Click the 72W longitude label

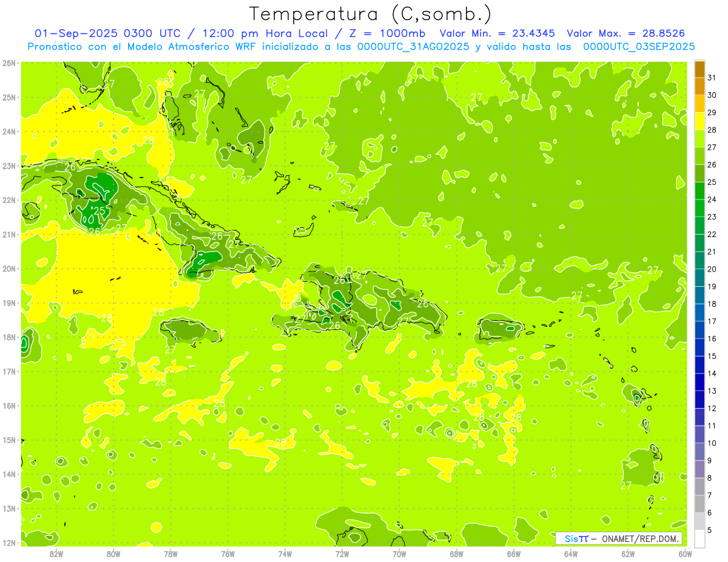[x=342, y=554]
